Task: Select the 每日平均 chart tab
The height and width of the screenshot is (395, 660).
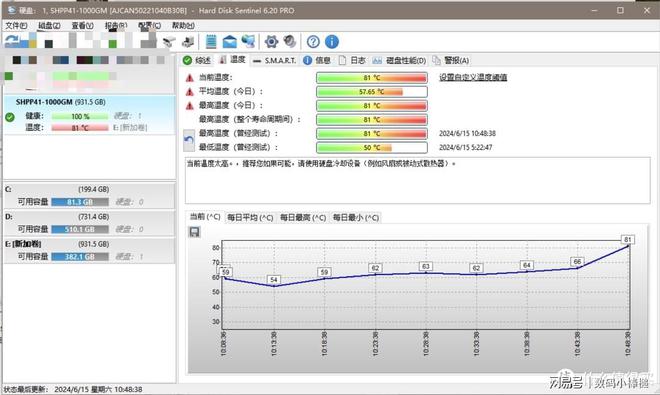Action: [250, 218]
